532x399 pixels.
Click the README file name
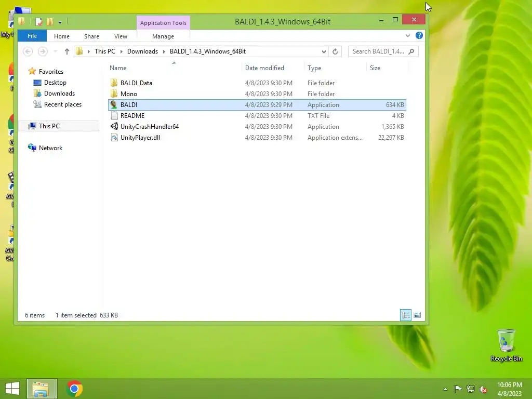coord(132,116)
